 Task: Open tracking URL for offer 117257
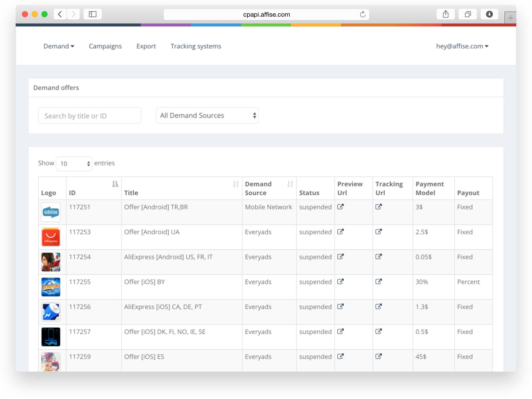coord(379,332)
